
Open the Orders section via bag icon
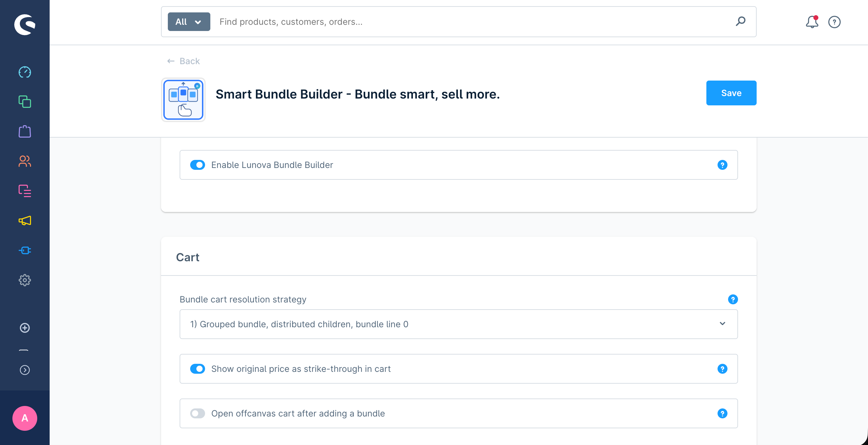(24, 131)
